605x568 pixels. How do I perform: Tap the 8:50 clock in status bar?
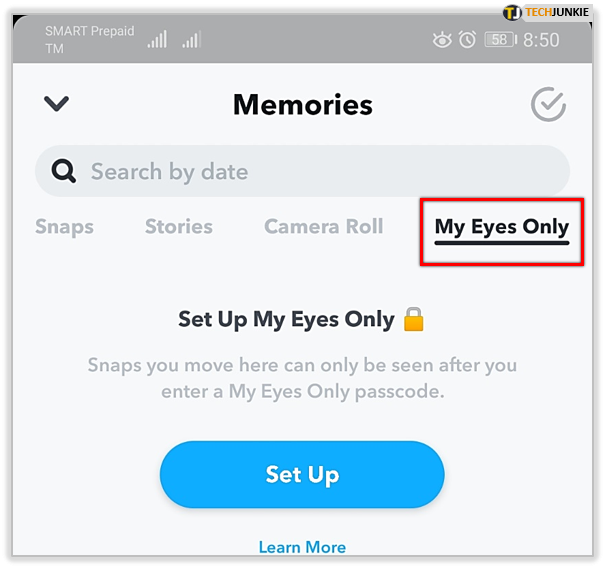[x=541, y=40]
